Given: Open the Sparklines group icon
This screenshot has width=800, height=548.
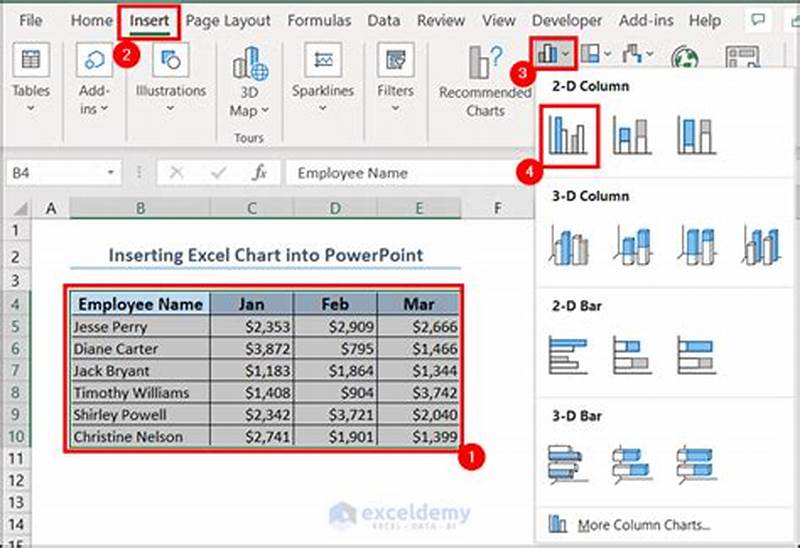Looking at the screenshot, I should [322, 60].
